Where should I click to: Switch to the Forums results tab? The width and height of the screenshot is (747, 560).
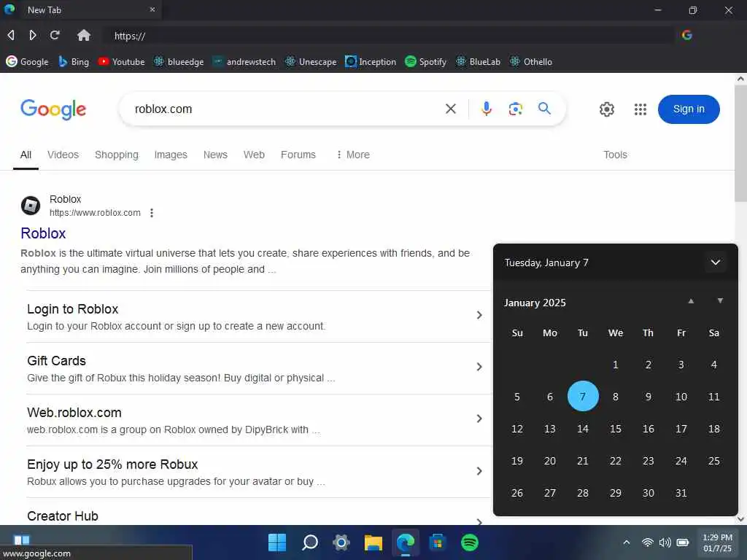(298, 155)
